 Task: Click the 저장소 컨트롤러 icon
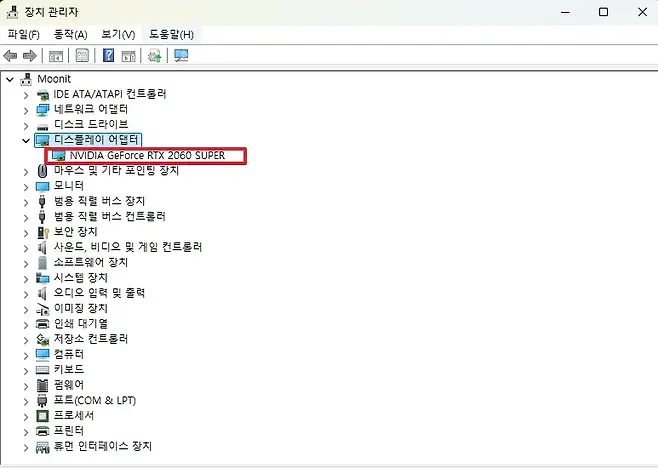(42, 339)
